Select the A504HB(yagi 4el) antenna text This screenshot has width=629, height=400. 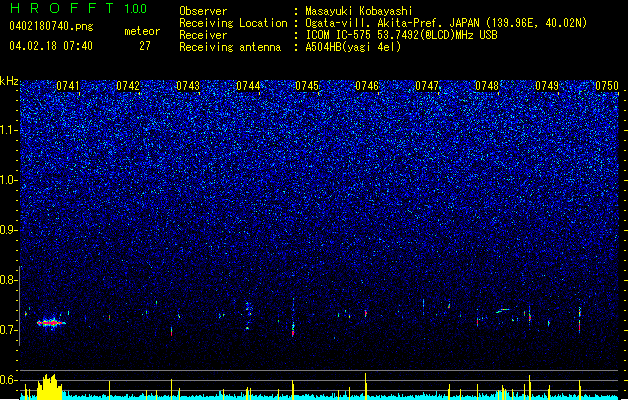353,47
